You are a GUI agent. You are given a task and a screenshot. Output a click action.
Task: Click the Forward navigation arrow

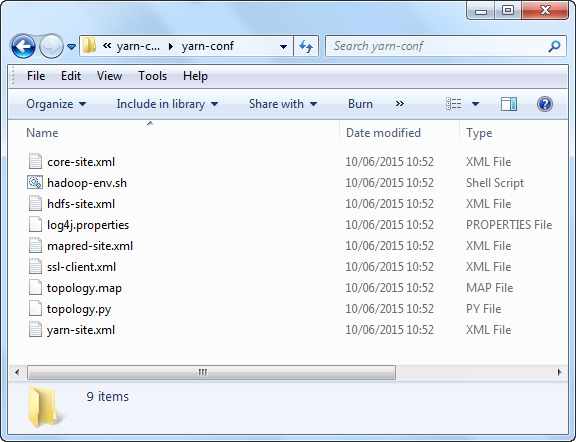[51, 46]
